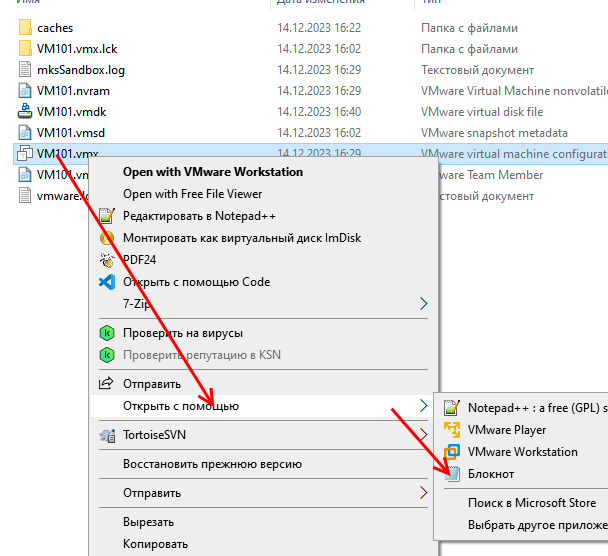The height and width of the screenshot is (556, 608).
Task: Click the Notepad++ icon in context menu
Action: point(107,216)
